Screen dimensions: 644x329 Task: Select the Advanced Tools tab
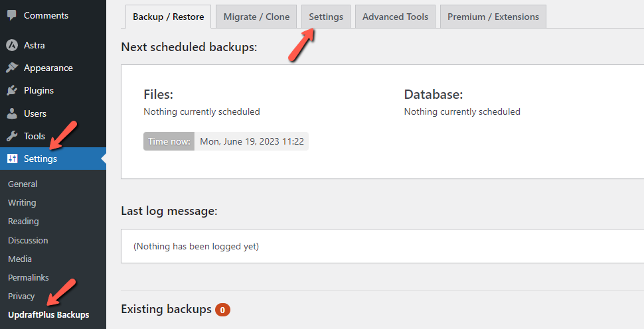tap(395, 17)
